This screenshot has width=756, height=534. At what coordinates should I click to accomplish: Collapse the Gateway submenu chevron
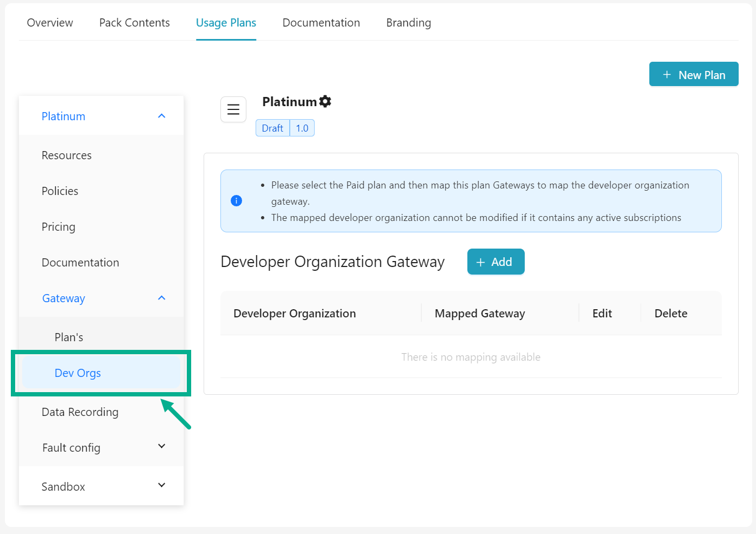(161, 298)
